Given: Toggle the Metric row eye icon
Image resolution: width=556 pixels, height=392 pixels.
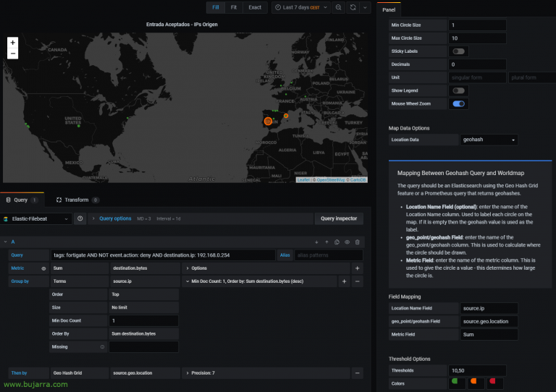Looking at the screenshot, I should (43, 268).
